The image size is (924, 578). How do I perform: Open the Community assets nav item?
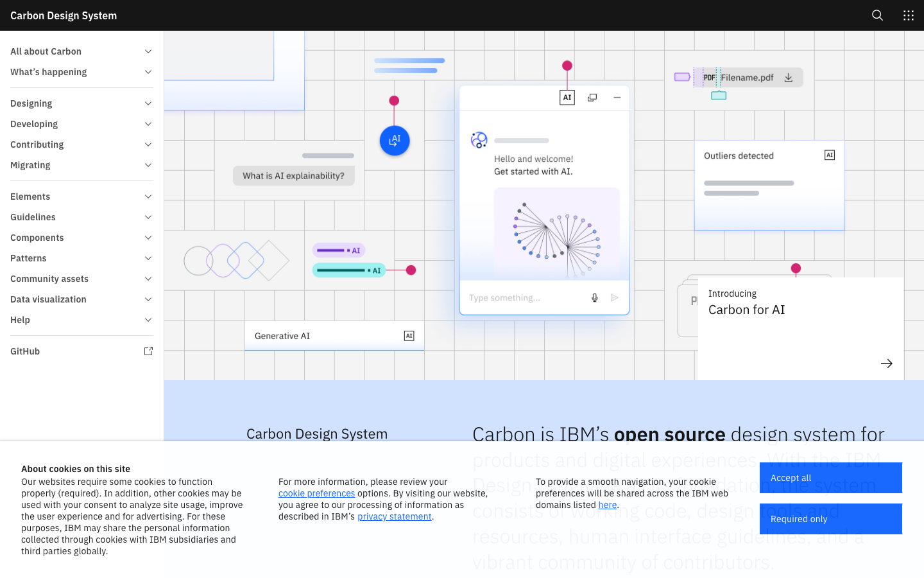[81, 279]
